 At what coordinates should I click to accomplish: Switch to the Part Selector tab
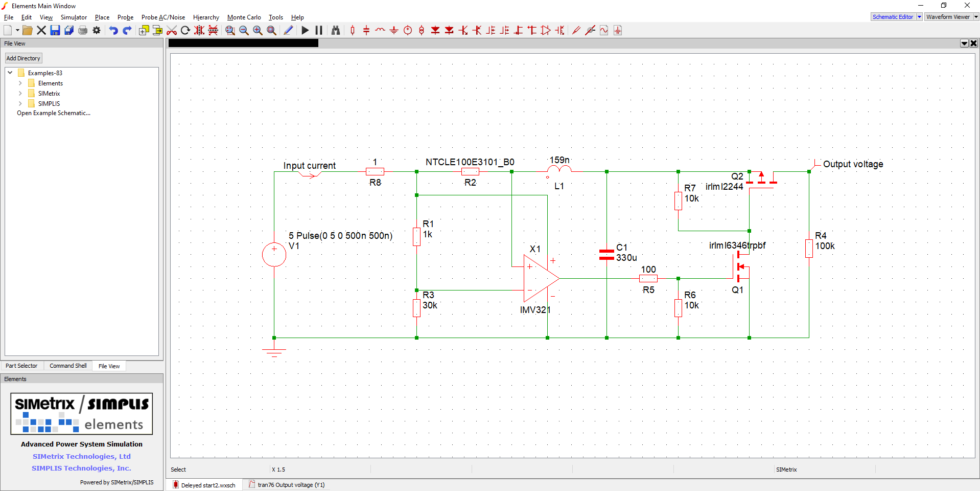(21, 366)
